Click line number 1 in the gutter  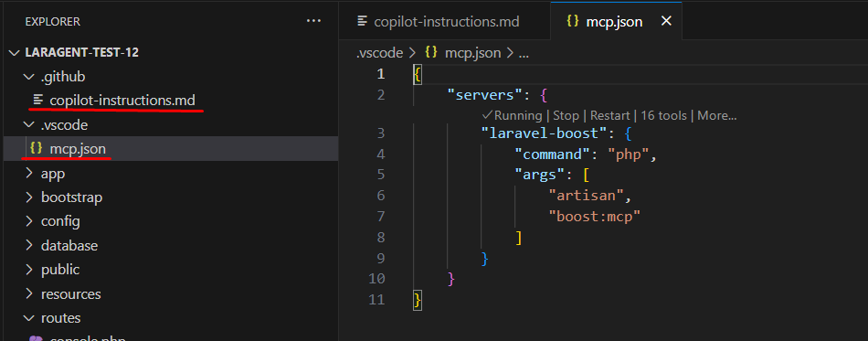pyautogui.click(x=380, y=74)
